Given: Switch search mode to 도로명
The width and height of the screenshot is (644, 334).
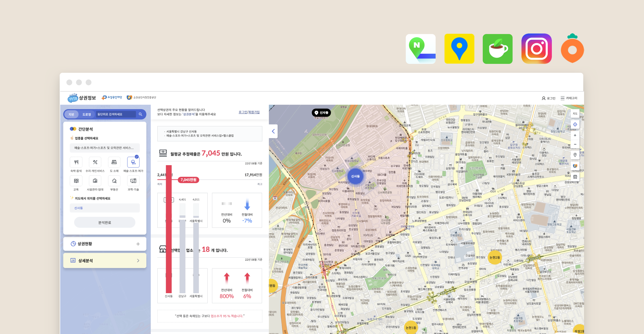Looking at the screenshot, I should click(x=87, y=114).
